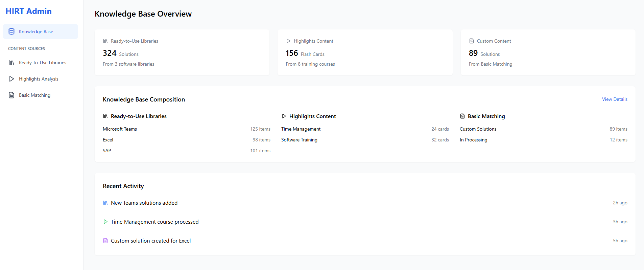Click the blue library icon beside New Teams activity
This screenshot has width=644, height=270.
(105, 203)
